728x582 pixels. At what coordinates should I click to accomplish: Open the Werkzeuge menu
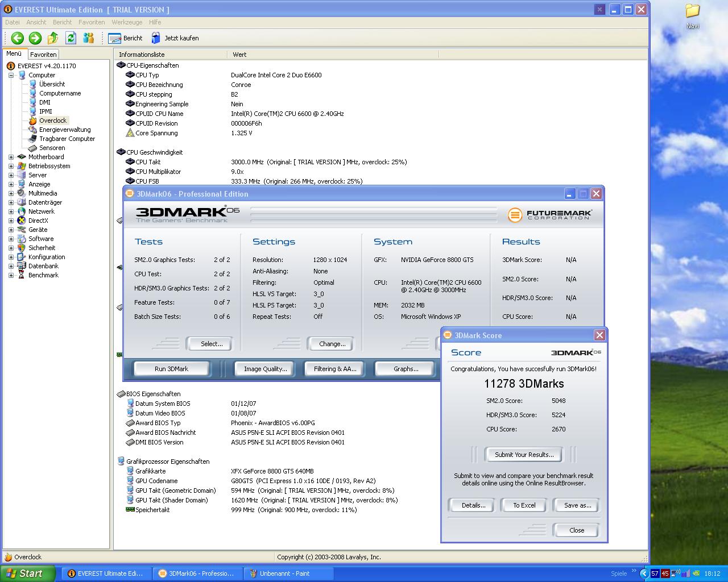click(127, 22)
